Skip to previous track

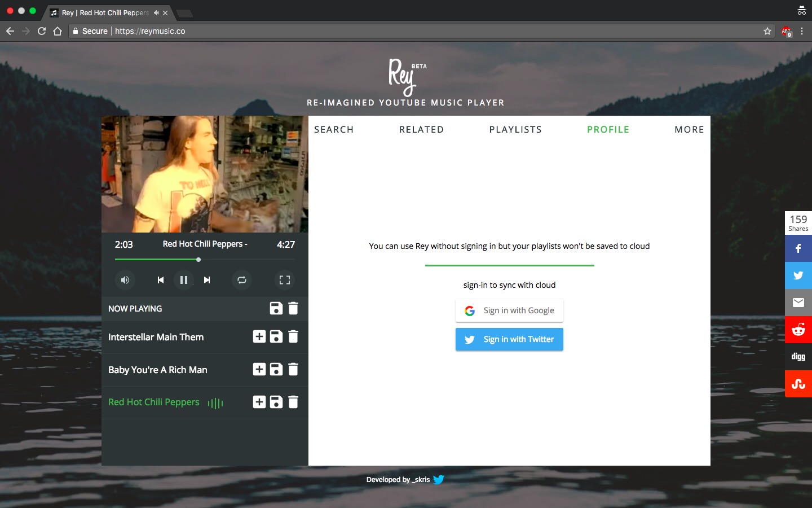click(x=161, y=280)
